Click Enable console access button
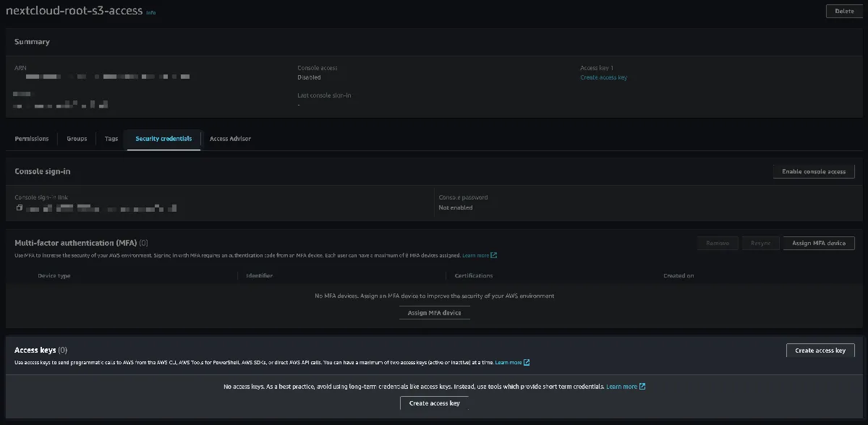Image resolution: width=868 pixels, height=425 pixels. coord(814,171)
